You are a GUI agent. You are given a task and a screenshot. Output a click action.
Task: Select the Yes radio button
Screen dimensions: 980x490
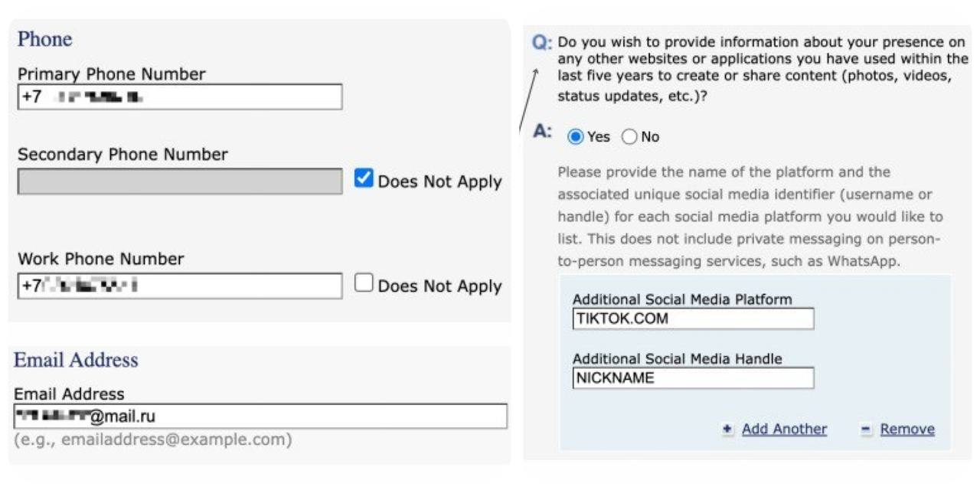point(575,137)
